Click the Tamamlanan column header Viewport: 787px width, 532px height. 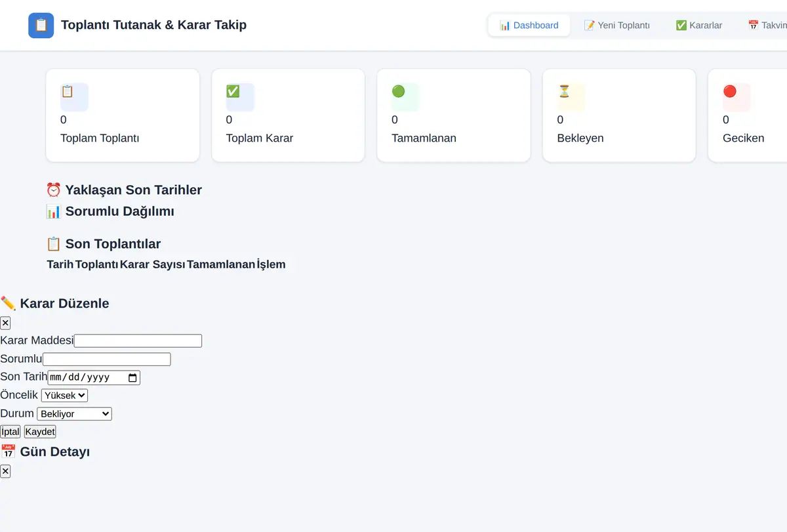point(221,265)
